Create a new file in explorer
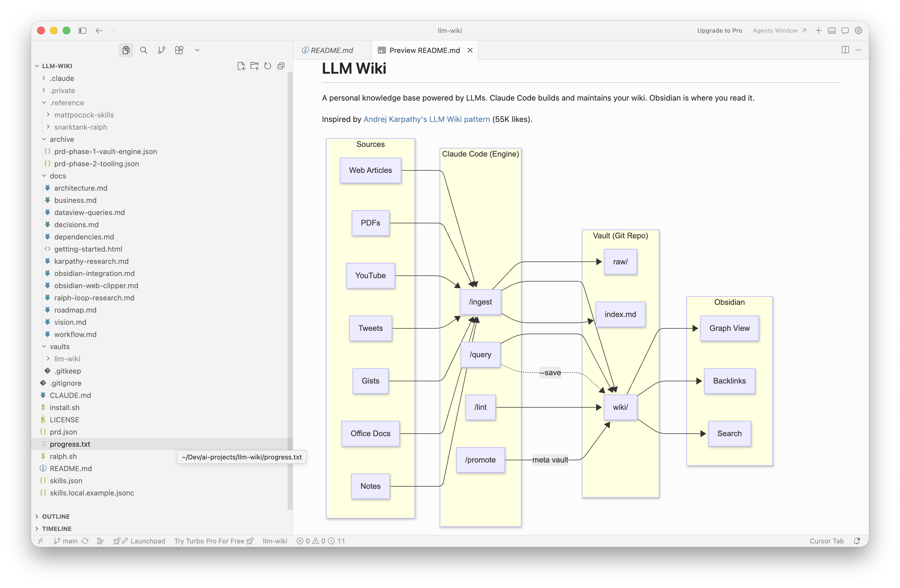The width and height of the screenshot is (900, 588). (x=241, y=66)
